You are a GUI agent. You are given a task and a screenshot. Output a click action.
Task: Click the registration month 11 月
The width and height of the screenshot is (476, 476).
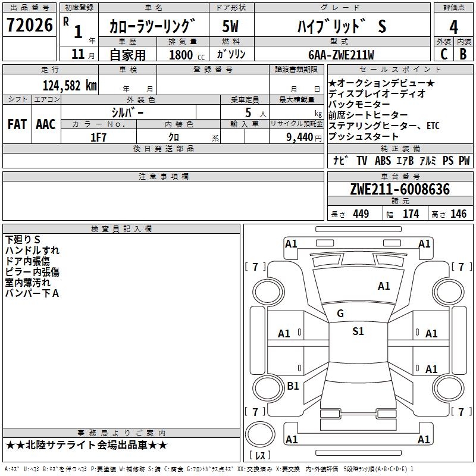(x=83, y=54)
